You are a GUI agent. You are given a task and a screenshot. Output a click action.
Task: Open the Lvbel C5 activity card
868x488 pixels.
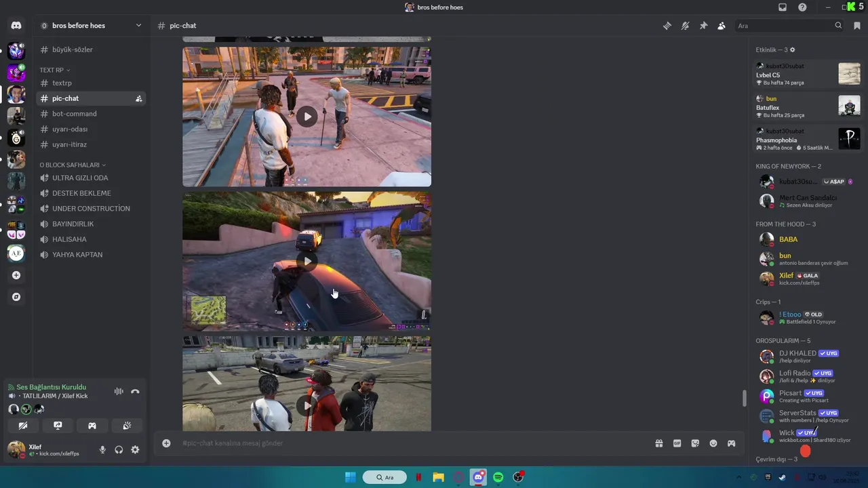point(808,74)
